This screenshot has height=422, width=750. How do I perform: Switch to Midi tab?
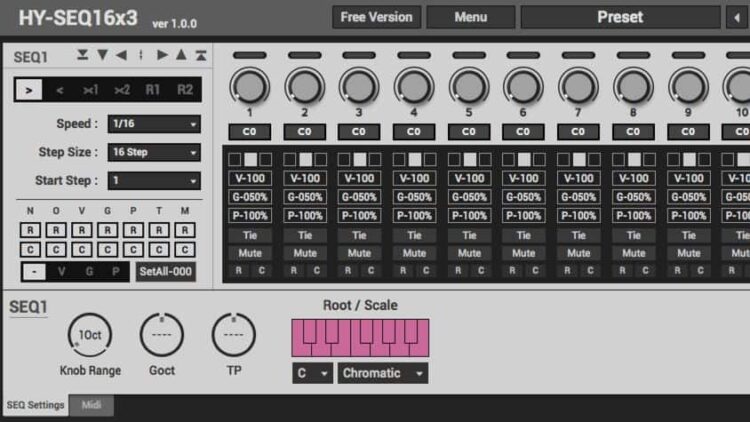pyautogui.click(x=91, y=405)
